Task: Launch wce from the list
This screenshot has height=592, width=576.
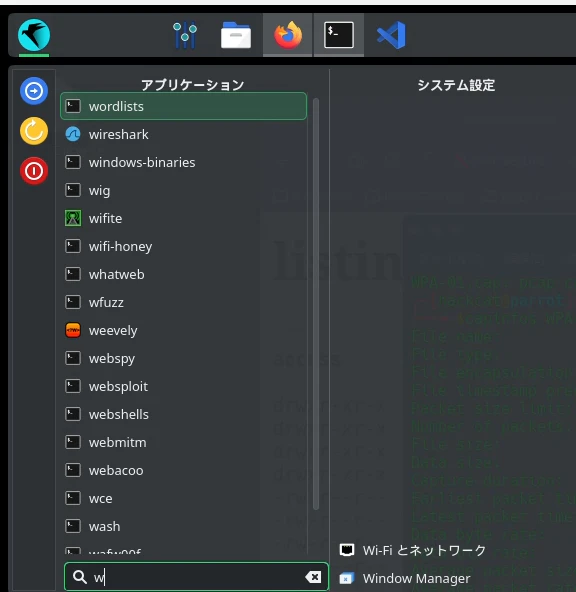Action: point(183,498)
